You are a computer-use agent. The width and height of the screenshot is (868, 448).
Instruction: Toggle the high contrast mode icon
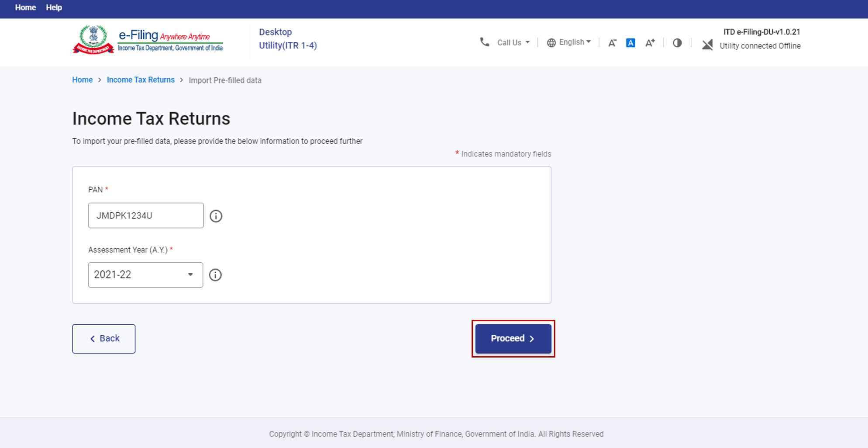coord(677,43)
